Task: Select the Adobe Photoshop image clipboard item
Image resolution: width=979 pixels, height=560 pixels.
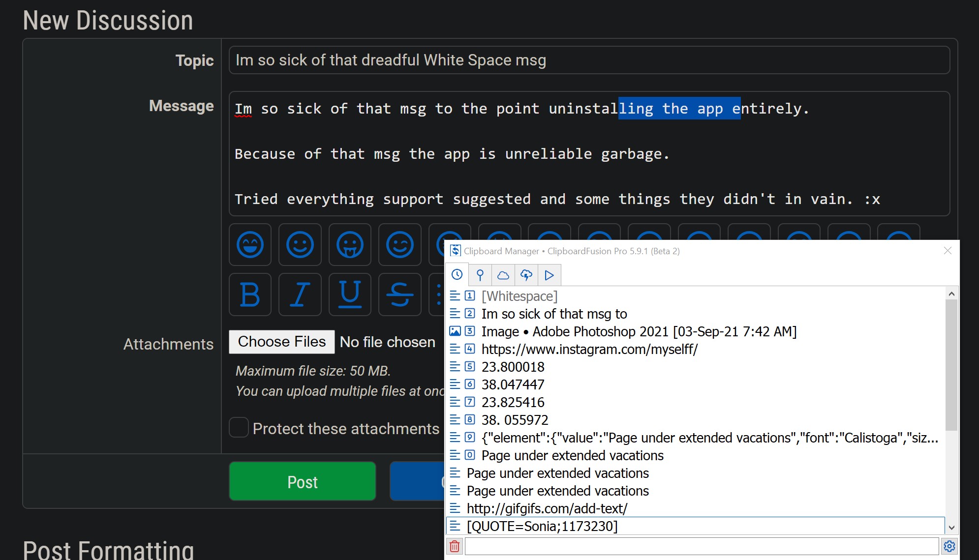Action: click(x=639, y=332)
